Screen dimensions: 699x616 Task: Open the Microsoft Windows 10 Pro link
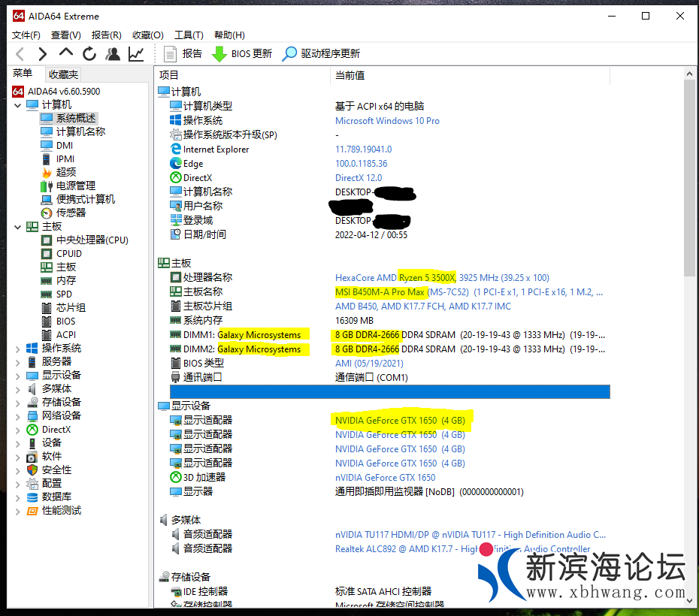pyautogui.click(x=387, y=120)
